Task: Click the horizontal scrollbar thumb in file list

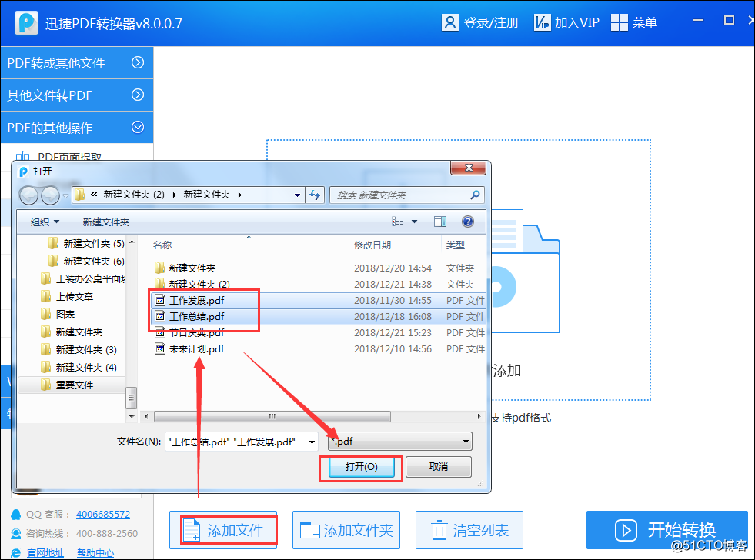Action: click(x=272, y=416)
